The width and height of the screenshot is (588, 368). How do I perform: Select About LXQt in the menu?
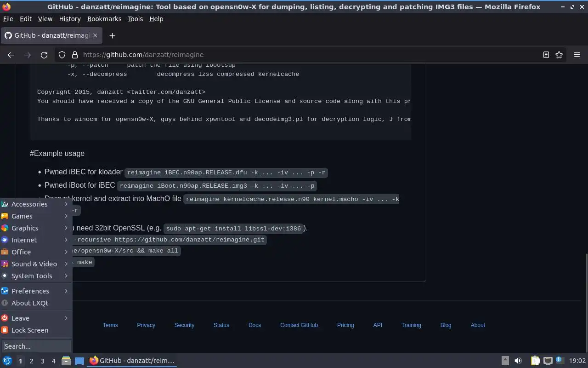point(36,303)
